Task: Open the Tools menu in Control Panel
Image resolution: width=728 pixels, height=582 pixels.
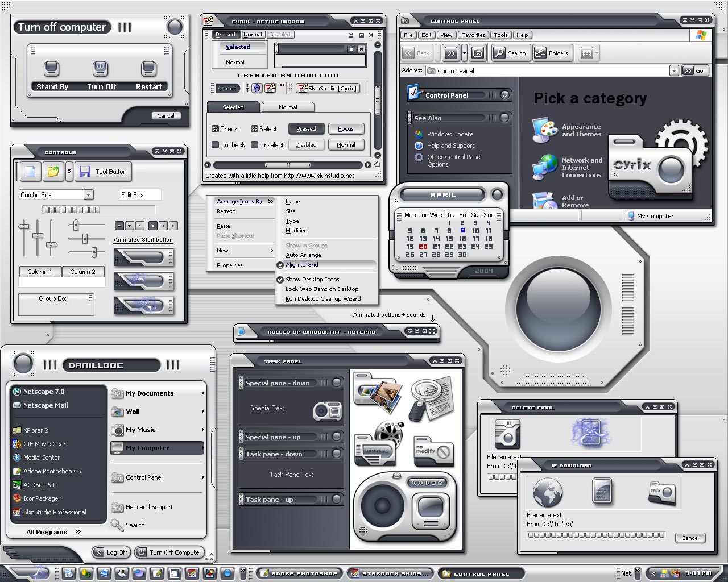Action: (x=500, y=35)
